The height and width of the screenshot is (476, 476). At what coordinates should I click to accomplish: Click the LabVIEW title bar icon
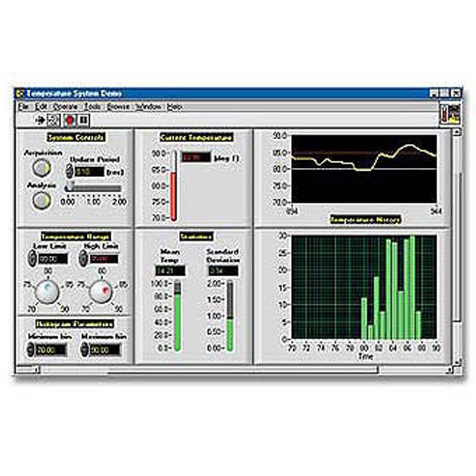20,93
